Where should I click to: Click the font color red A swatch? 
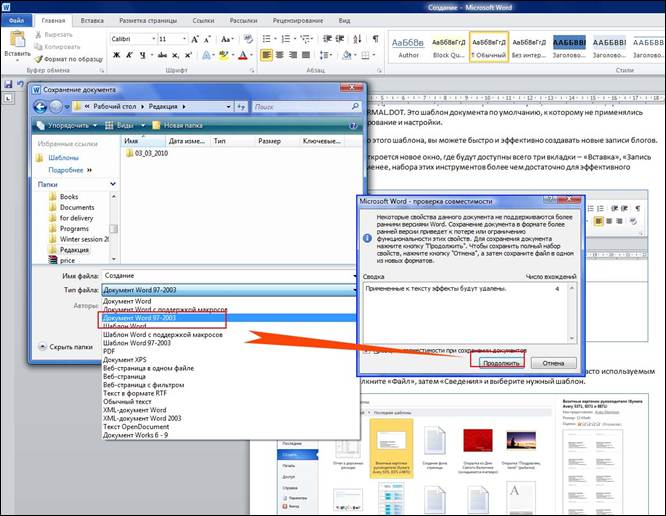(243, 55)
